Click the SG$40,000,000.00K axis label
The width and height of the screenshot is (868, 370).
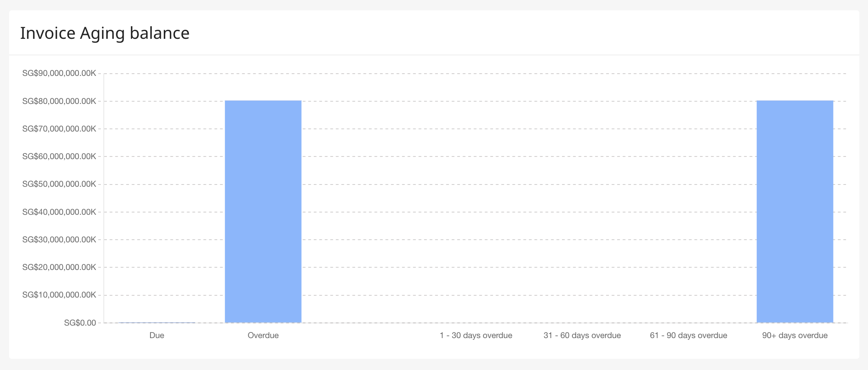tap(59, 212)
